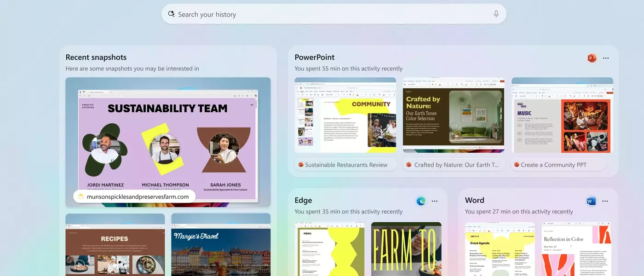The image size is (644, 276).
Task: Click 'You spent 27 min' text
Action: click(519, 212)
